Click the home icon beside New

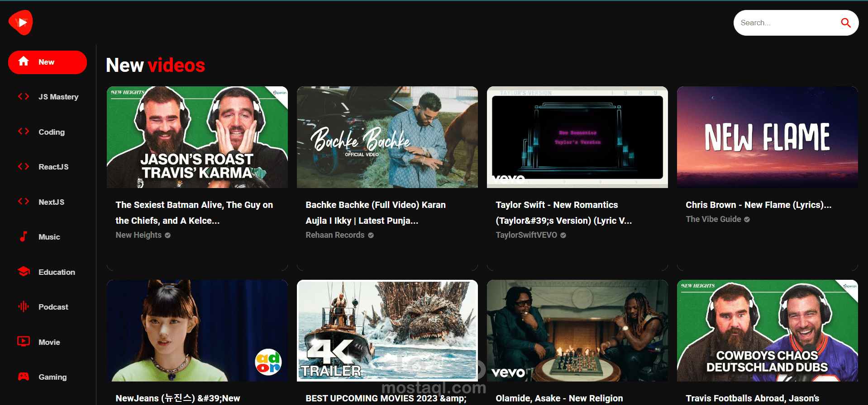tap(24, 61)
